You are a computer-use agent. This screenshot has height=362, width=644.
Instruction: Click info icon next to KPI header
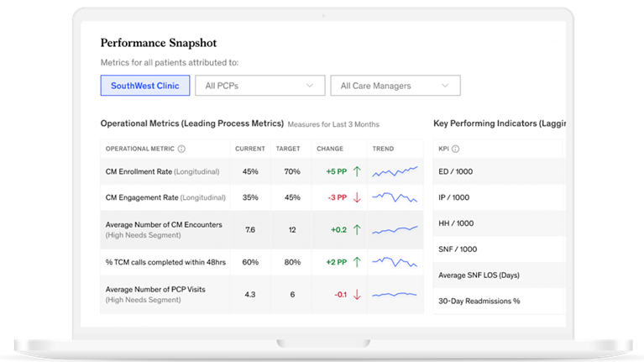pos(456,149)
